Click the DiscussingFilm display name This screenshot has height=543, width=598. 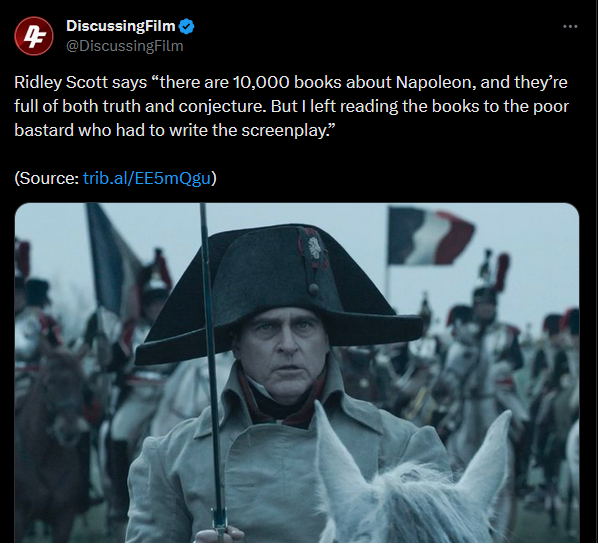tap(121, 26)
